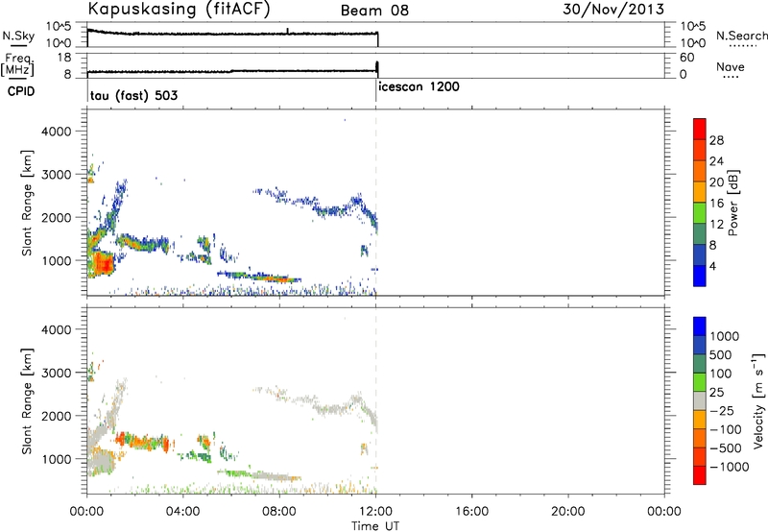Click the date '30/Nov/2013'
Viewport: 768px width, 532px height.
pos(613,10)
